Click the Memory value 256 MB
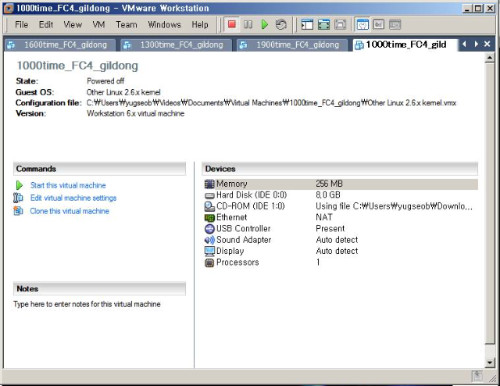The height and width of the screenshot is (386, 500). pyautogui.click(x=329, y=184)
